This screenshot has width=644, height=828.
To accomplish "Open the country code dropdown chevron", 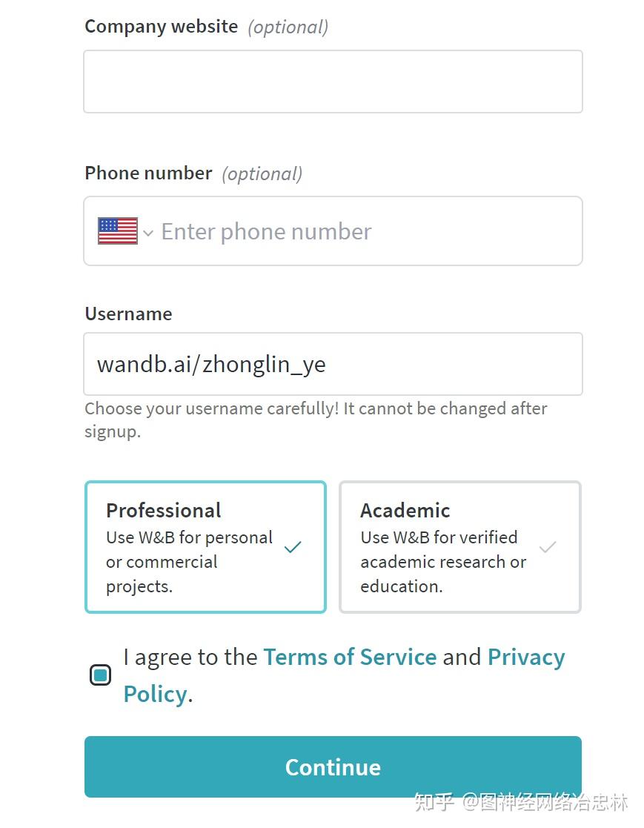I will tap(148, 233).
